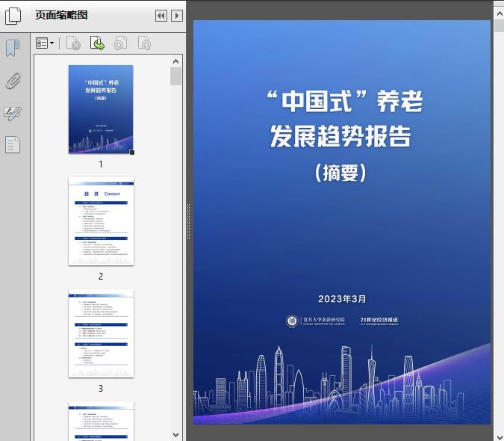Click the '(摘要)' subtitle on the cover

(340, 173)
